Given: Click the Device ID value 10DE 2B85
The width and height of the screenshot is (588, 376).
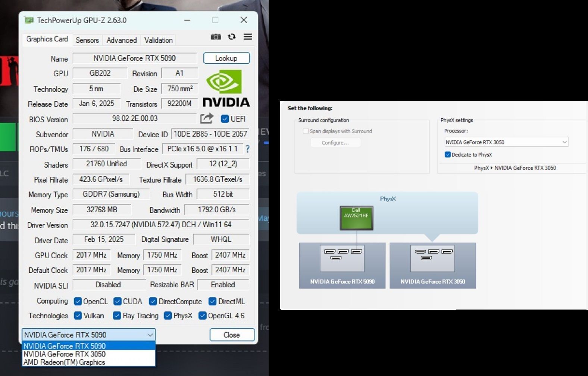Looking at the screenshot, I should click(x=210, y=134).
